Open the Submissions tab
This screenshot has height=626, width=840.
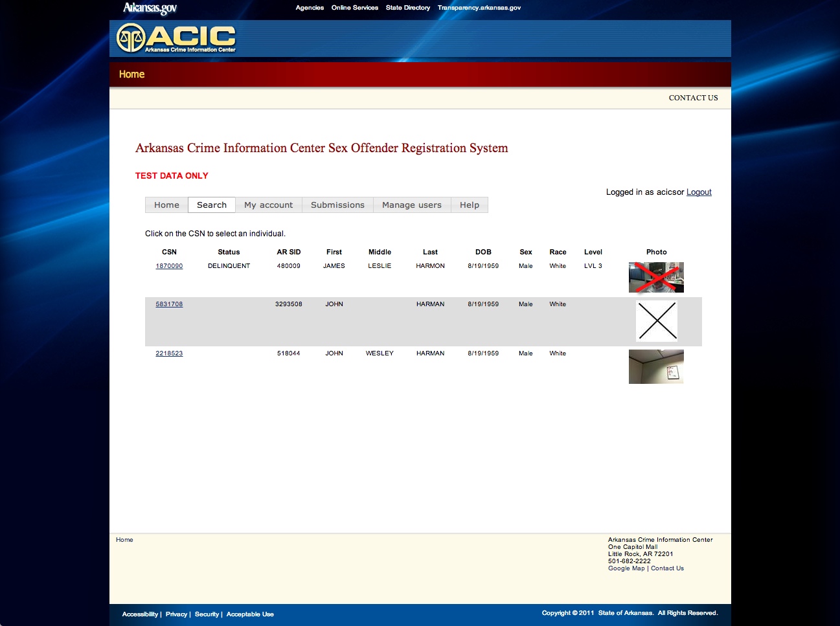[337, 205]
